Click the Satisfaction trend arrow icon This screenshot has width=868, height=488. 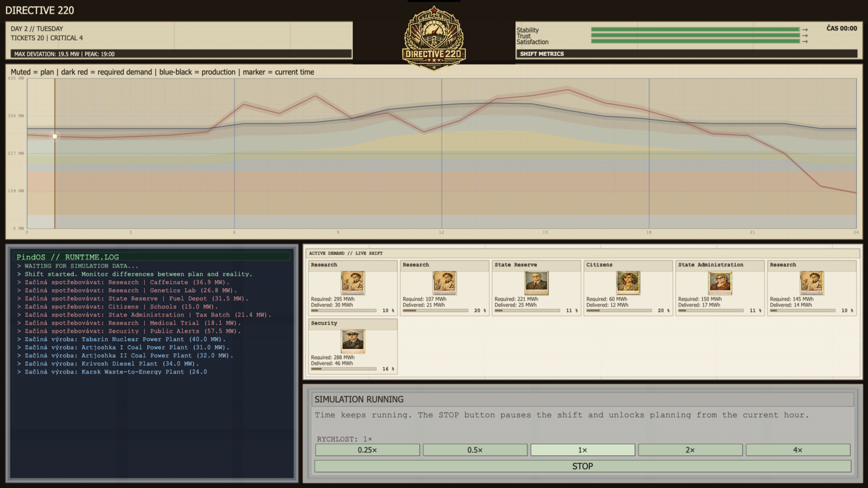point(805,42)
